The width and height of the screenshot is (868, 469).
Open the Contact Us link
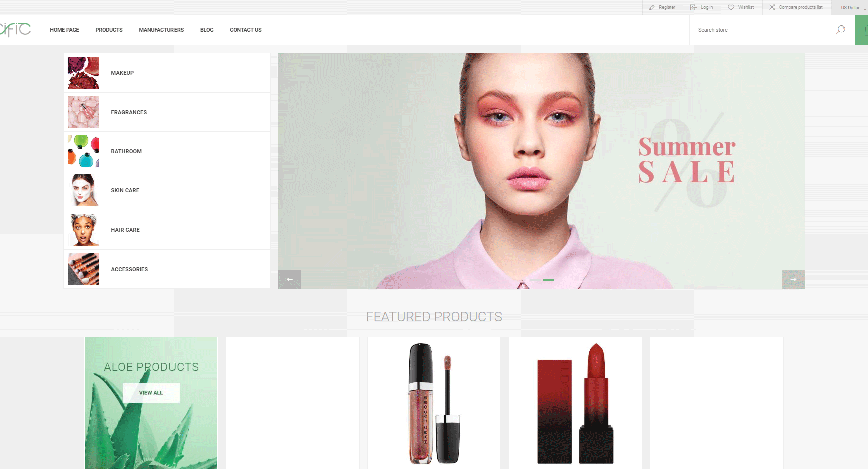pos(245,30)
